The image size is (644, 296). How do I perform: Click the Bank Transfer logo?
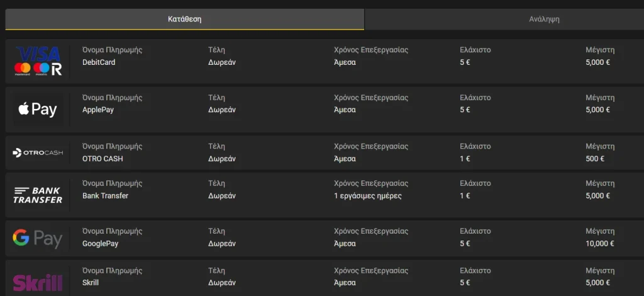[38, 195]
